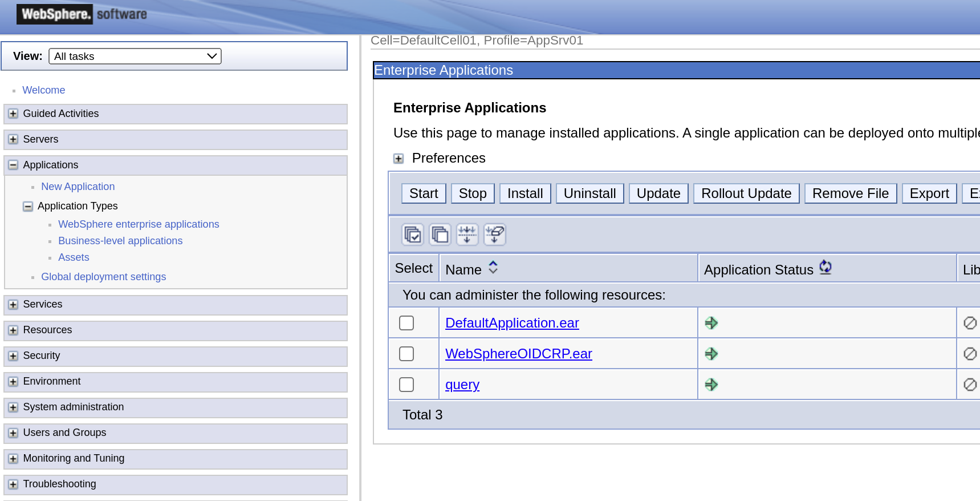
Task: Click the Select All items icon
Action: tap(412, 235)
